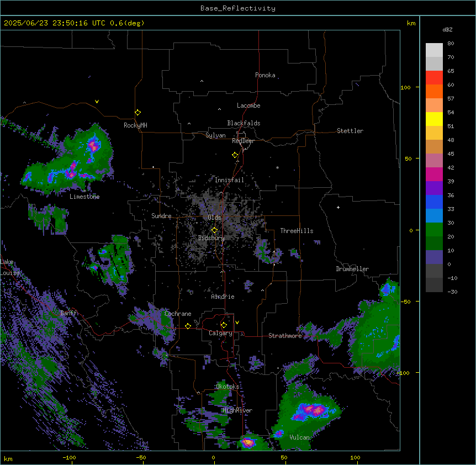This screenshot has width=476, height=465.
Task: Click the yellow V marker northwest of RockyMH
Action: tap(97, 102)
